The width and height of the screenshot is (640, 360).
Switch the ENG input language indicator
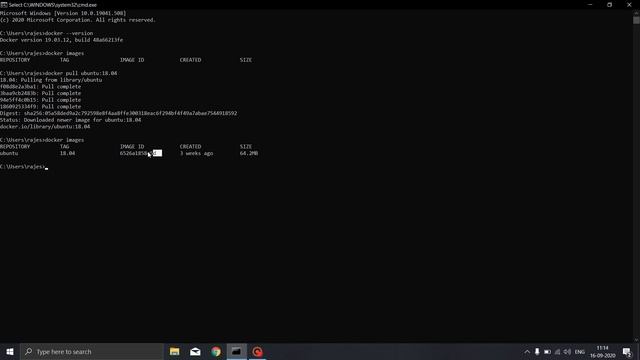pyautogui.click(x=580, y=351)
